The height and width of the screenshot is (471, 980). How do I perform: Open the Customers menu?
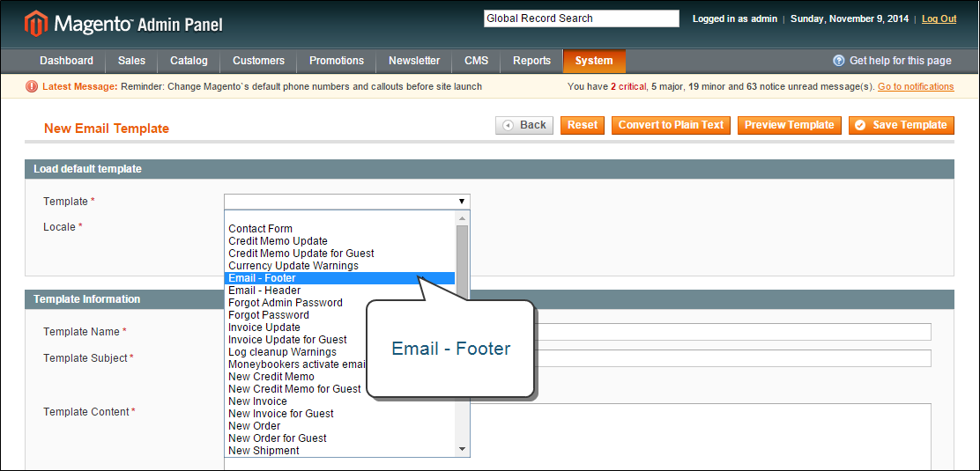tap(259, 61)
